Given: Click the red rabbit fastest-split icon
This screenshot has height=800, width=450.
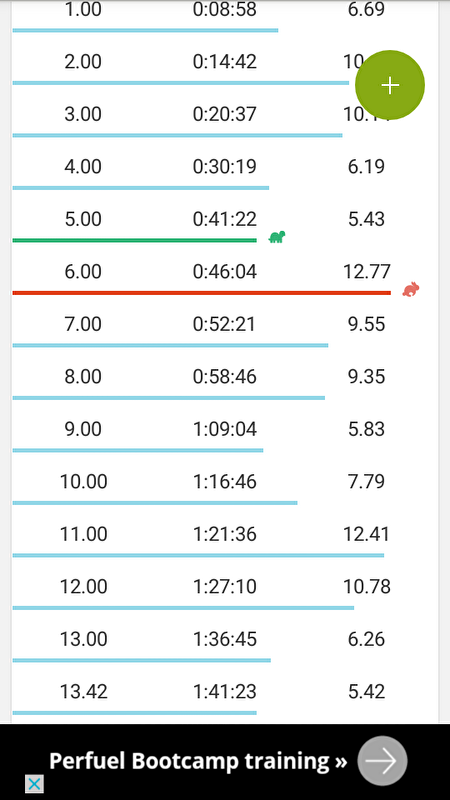Looking at the screenshot, I should (x=411, y=289).
